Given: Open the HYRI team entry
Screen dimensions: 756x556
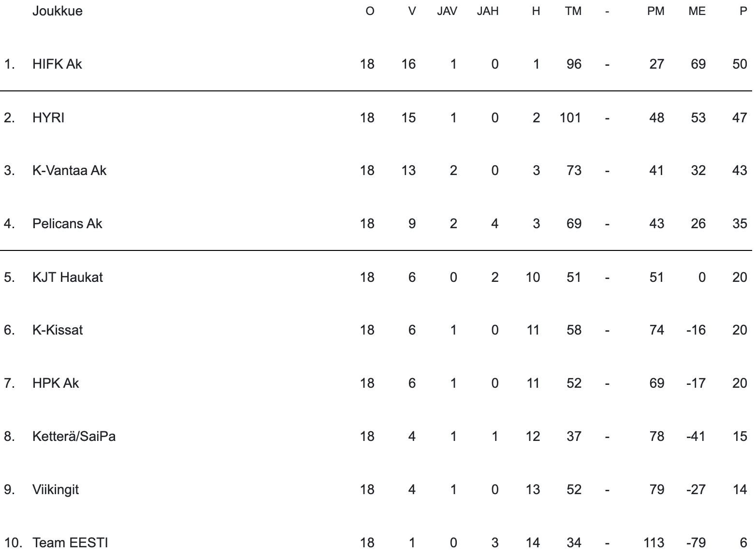Looking at the screenshot, I should click(x=48, y=117).
